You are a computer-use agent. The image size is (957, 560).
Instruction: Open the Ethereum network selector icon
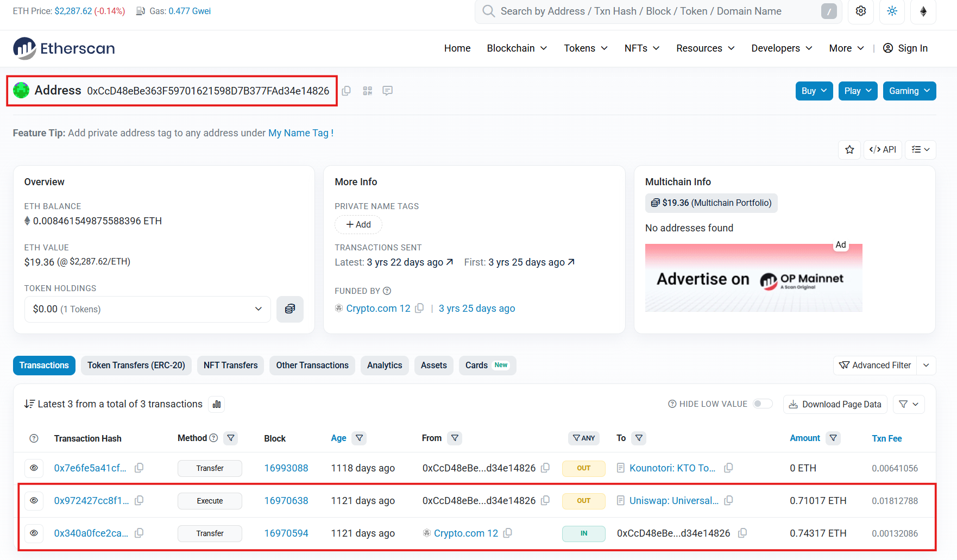coord(923,11)
